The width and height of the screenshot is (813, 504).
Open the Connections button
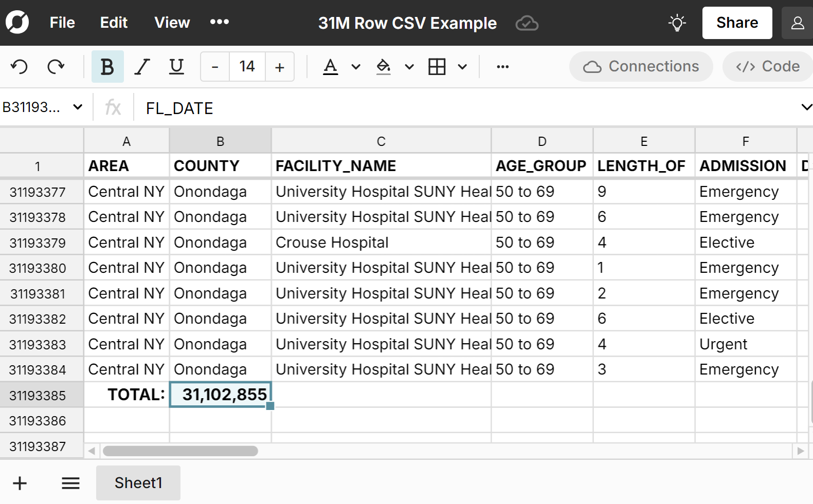pyautogui.click(x=641, y=67)
